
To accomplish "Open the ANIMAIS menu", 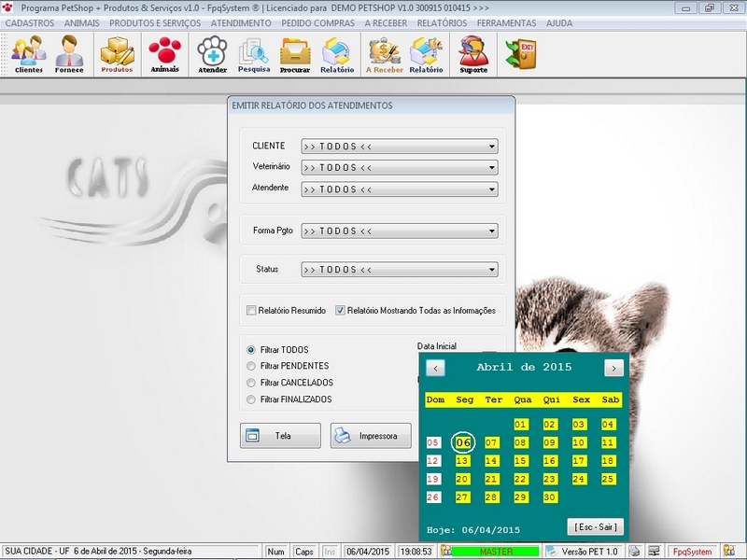I will coord(82,23).
